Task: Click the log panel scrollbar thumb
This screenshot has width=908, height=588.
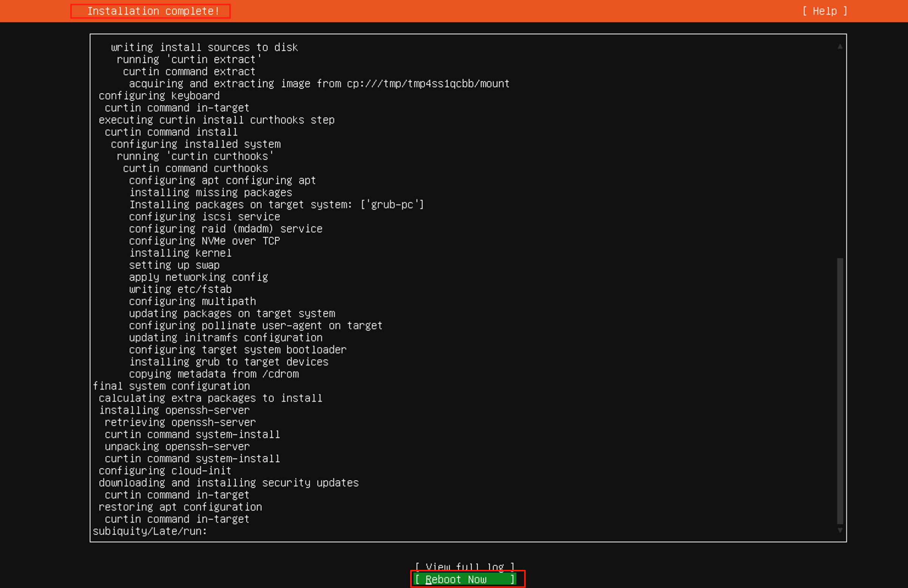Action: pos(840,391)
